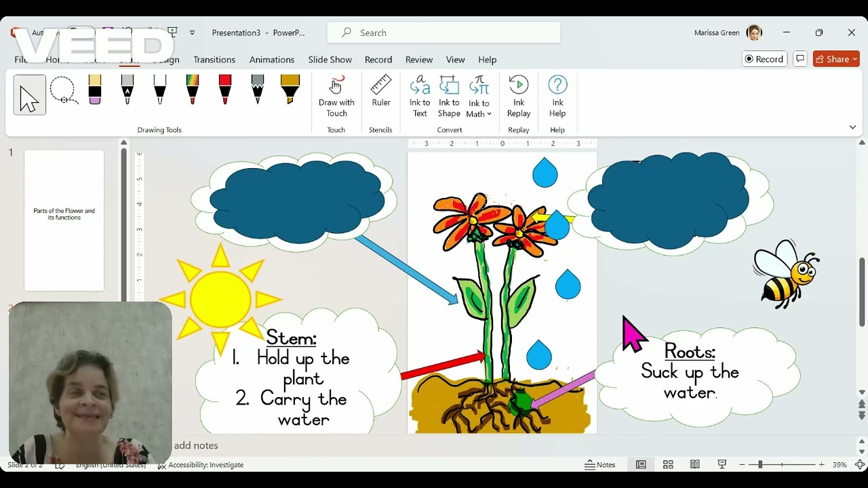Choose the red pen tool
This screenshot has width=868, height=488.
225,89
